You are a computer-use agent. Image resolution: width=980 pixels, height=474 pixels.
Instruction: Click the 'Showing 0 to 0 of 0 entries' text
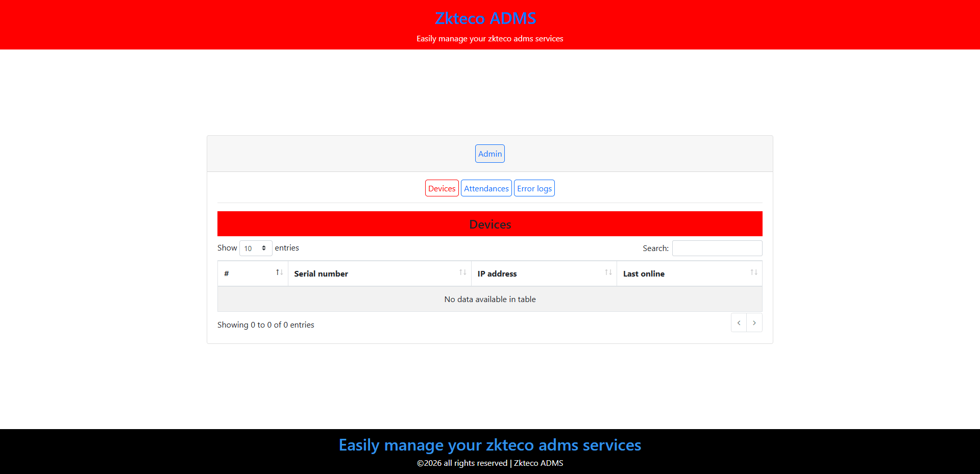tap(266, 325)
